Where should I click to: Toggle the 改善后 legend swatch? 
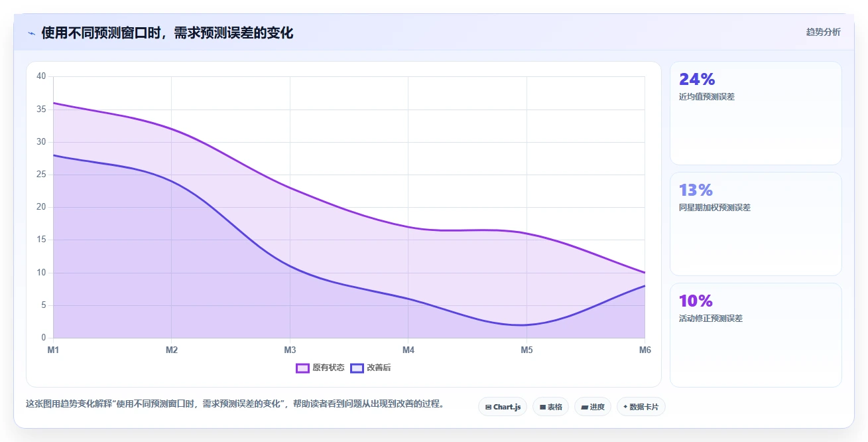coord(357,368)
